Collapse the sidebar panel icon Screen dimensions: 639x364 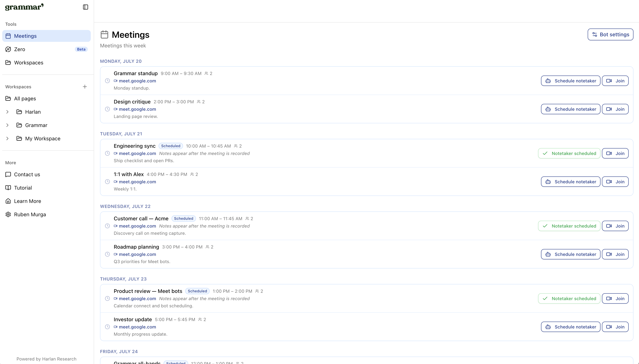[x=86, y=7]
